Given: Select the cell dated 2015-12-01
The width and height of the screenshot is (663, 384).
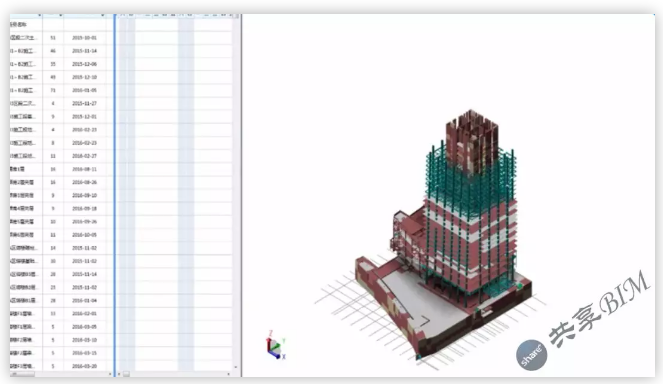Looking at the screenshot, I should [85, 116].
